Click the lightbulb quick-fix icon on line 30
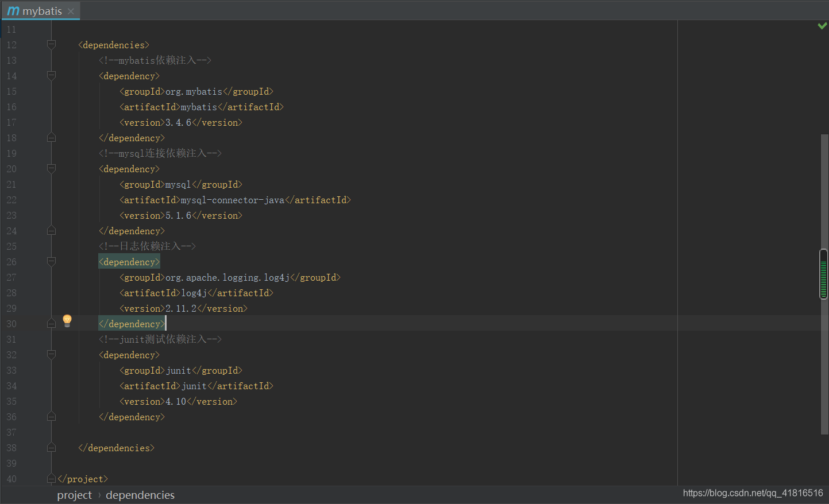The height and width of the screenshot is (504, 829). (67, 320)
